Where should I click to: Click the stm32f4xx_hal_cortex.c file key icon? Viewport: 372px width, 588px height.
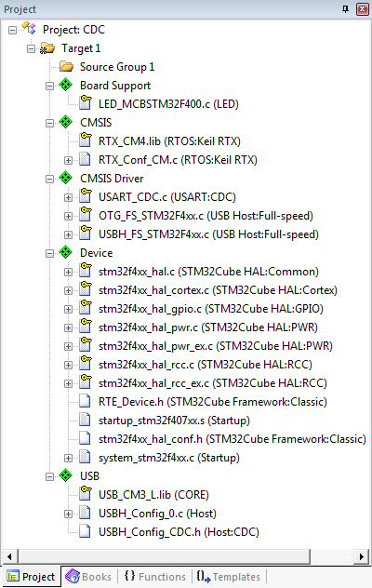point(86,288)
